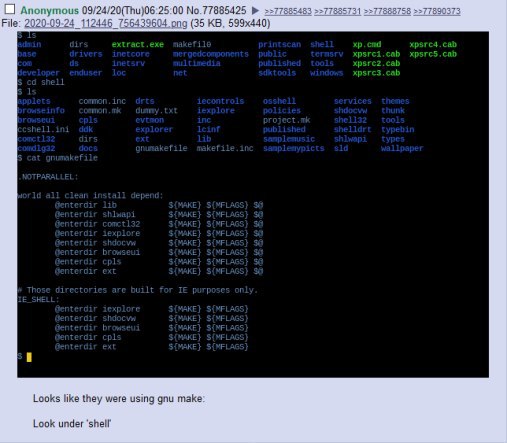This screenshot has width=507, height=443.
Task: Open the post menu arrow after No.77885425
Action: coord(255,11)
